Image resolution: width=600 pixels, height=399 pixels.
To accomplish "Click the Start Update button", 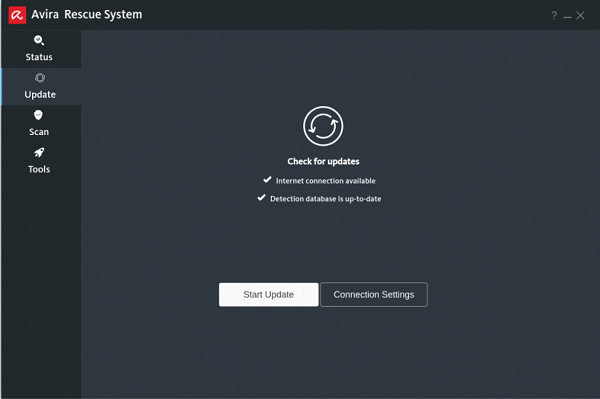I will (x=269, y=295).
